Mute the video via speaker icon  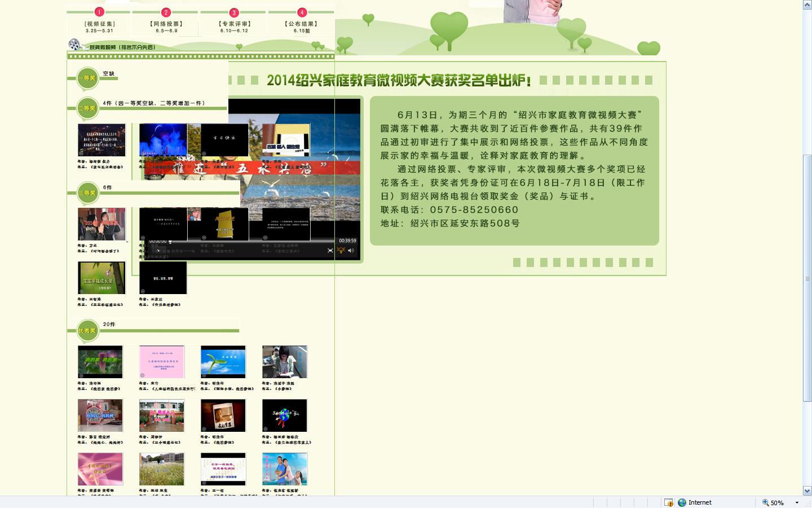(x=351, y=250)
